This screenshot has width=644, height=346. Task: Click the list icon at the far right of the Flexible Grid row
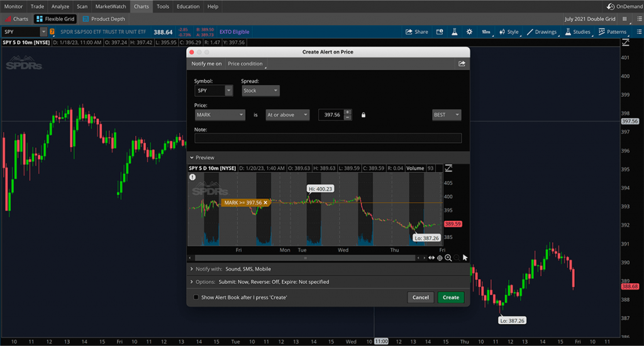pyautogui.click(x=639, y=19)
